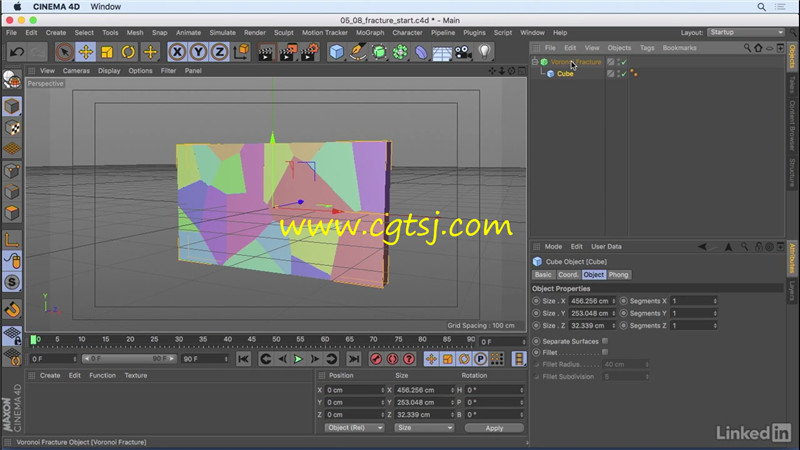Click the Apply button
The height and width of the screenshot is (450, 800).
494,428
